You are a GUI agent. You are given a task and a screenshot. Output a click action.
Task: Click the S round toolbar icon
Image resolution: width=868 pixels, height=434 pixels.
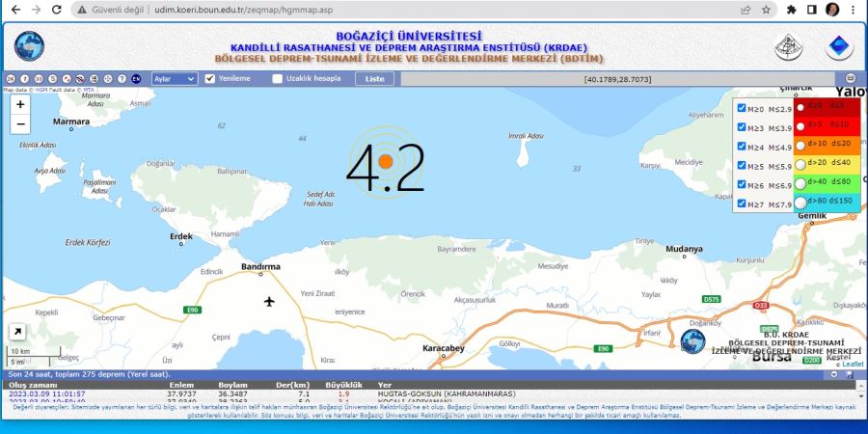tap(53, 79)
